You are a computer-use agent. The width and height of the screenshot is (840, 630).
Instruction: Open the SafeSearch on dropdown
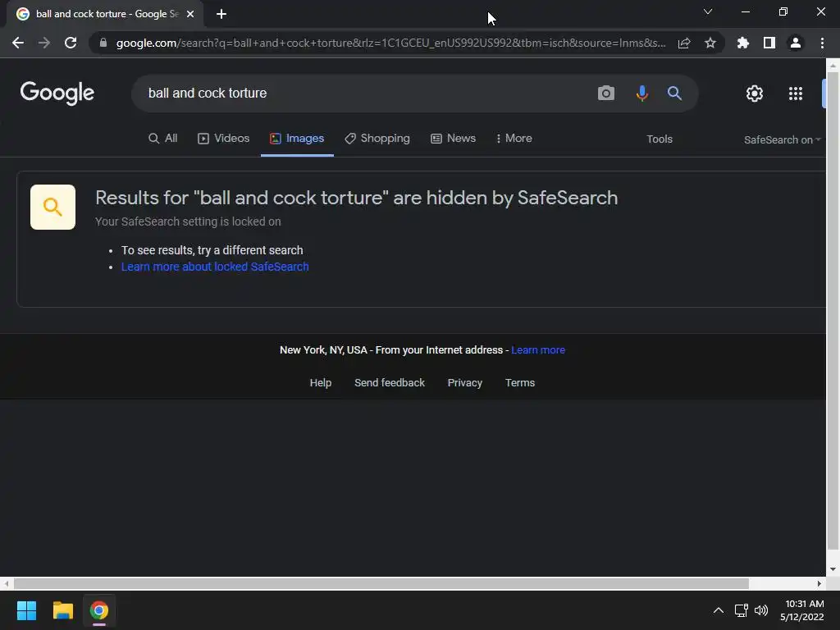[x=782, y=139]
